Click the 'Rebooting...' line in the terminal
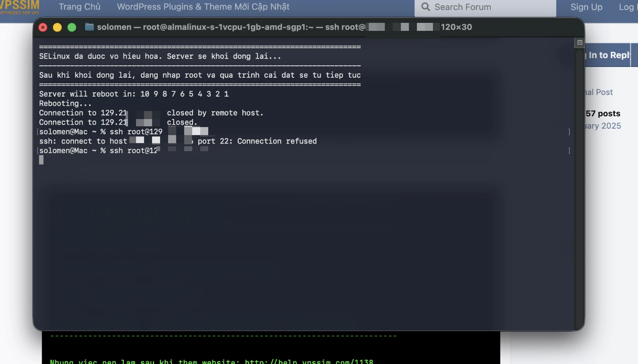Screen dimensions: 638x364 pyautogui.click(x=65, y=103)
